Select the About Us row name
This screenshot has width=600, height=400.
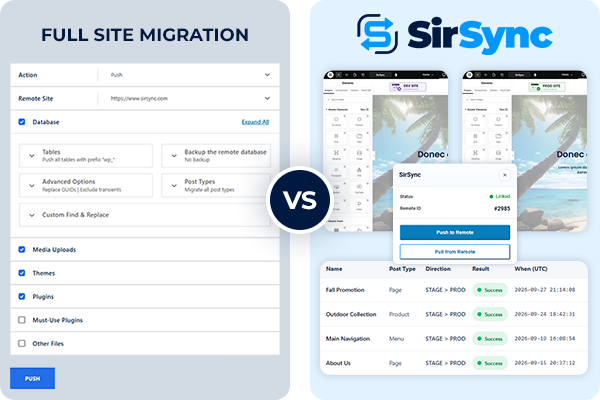point(338,363)
